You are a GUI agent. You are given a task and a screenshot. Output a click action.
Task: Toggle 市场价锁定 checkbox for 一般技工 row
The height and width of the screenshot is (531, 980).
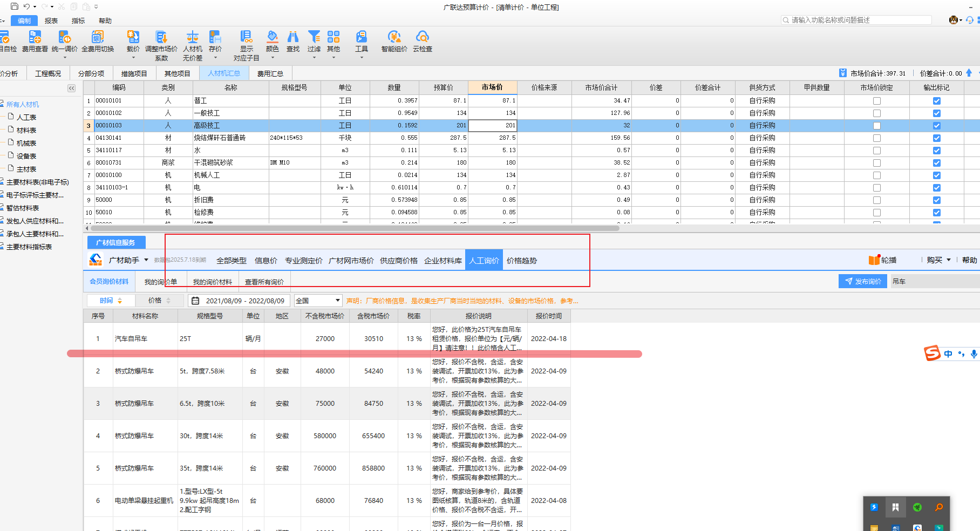877,113
